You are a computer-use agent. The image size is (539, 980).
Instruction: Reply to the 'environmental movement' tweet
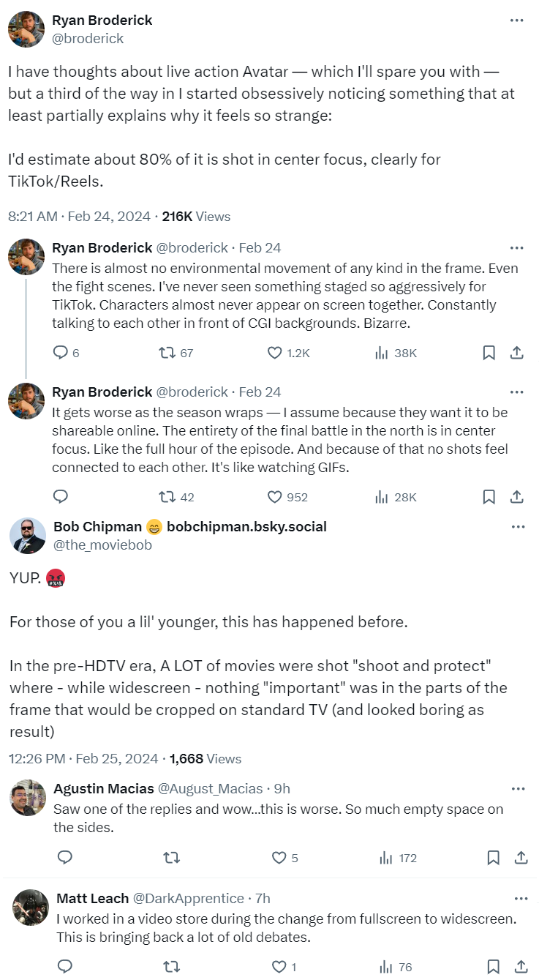[61, 353]
